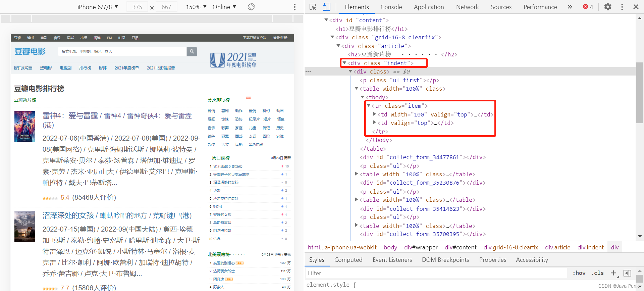This screenshot has height=291, width=644.
Task: Open the Network tab
Action: pos(467,7)
